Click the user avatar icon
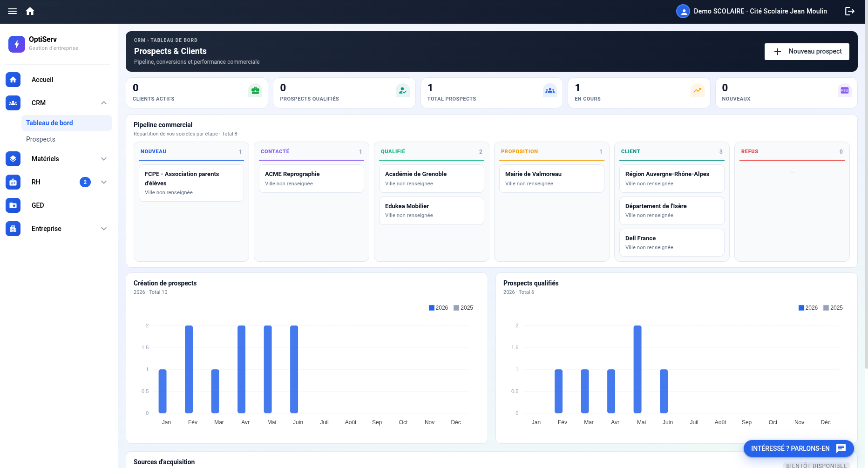This screenshot has width=868, height=468. pos(683,11)
